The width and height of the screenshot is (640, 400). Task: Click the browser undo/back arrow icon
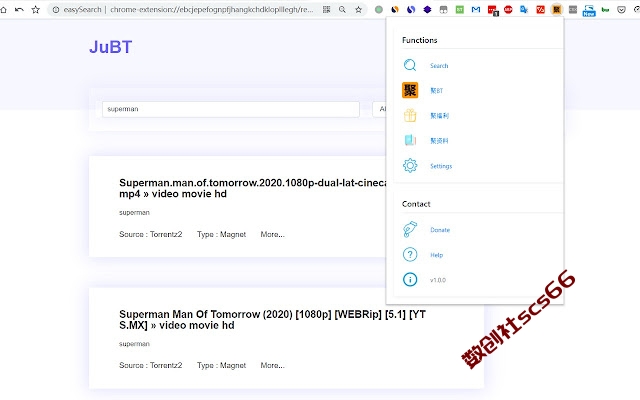point(19,9)
